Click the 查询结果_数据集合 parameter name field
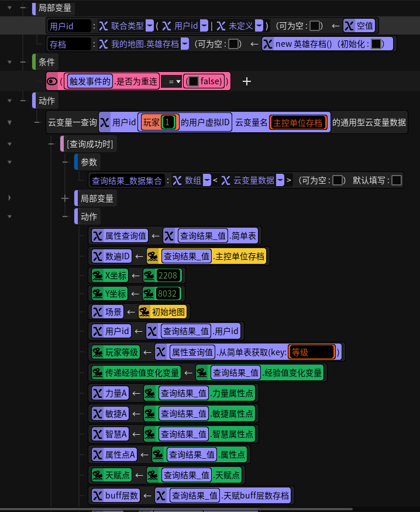The image size is (420, 512). (126, 180)
